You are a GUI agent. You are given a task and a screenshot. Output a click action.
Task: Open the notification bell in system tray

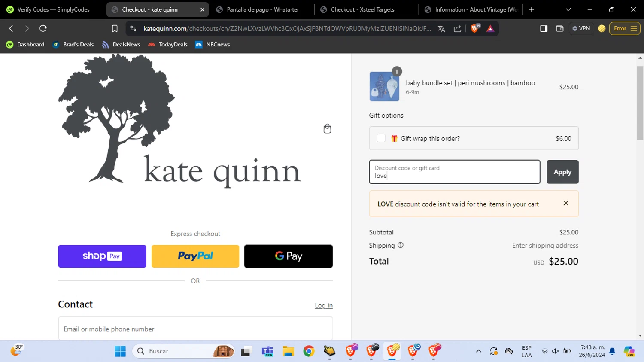click(x=612, y=351)
